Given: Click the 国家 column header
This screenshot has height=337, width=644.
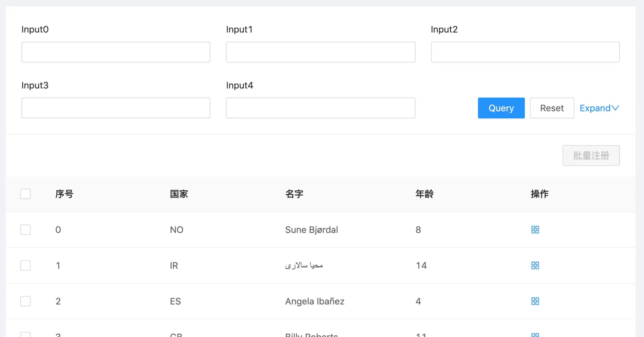Looking at the screenshot, I should point(179,194).
